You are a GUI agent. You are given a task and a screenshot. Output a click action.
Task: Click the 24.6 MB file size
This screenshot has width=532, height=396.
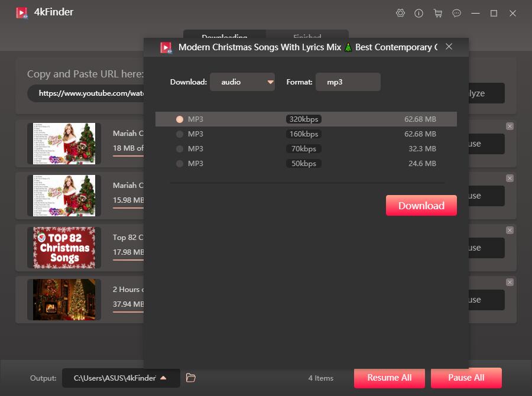coord(422,164)
